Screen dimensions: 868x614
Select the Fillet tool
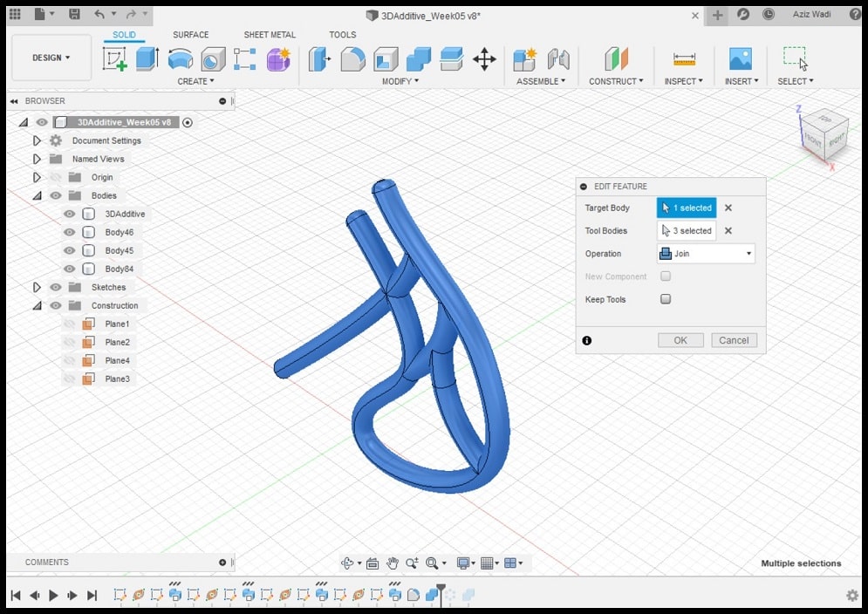click(352, 58)
